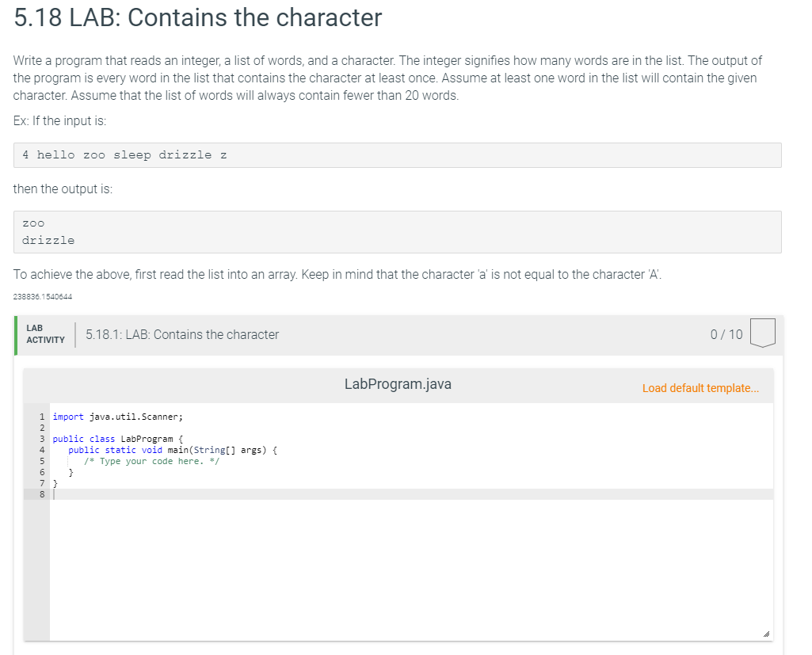
Task: Click the 'To achieve the above' instruction sentence
Action: point(337,274)
